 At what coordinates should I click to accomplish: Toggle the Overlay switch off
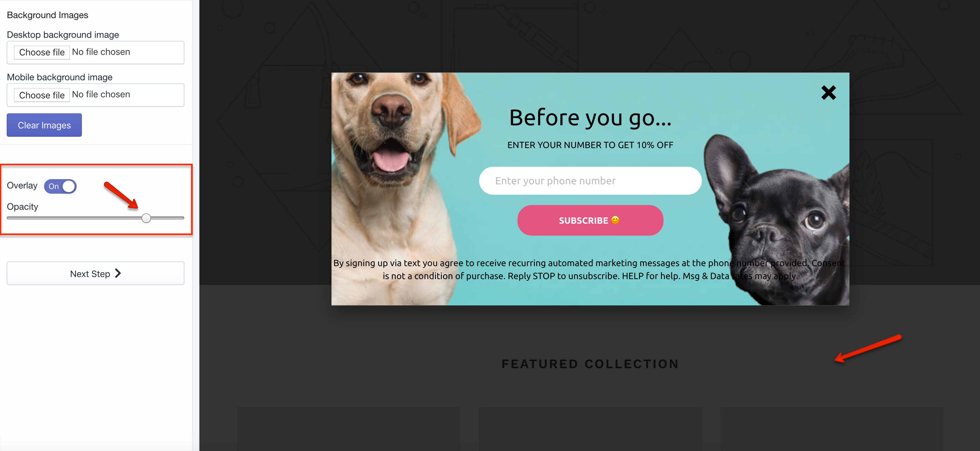click(x=60, y=186)
